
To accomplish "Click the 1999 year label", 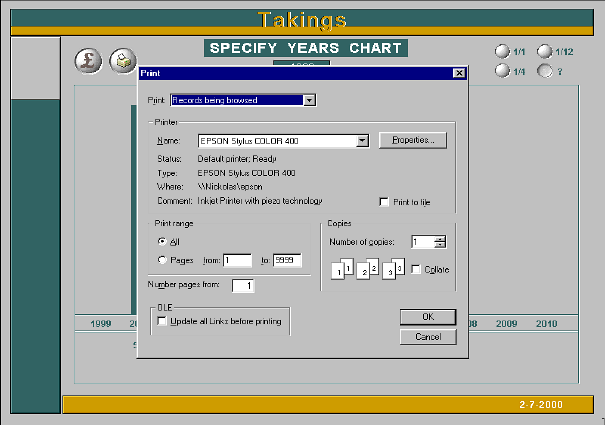I will 101,323.
